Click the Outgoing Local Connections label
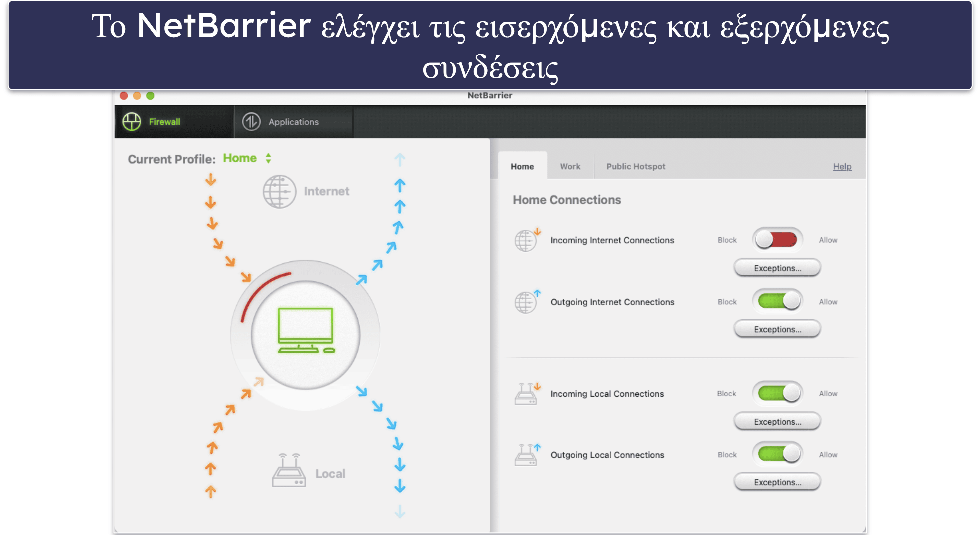This screenshot has width=980, height=535. 607,455
